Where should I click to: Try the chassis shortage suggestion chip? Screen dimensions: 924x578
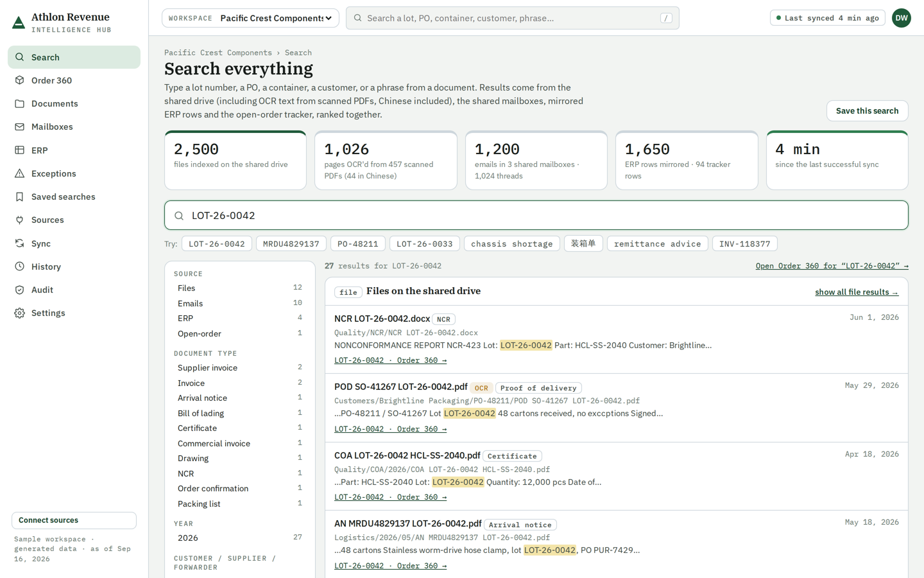coord(511,244)
